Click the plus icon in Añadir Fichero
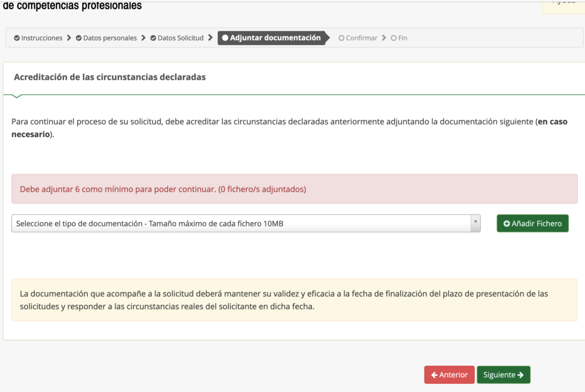The height and width of the screenshot is (392, 585). tap(506, 223)
